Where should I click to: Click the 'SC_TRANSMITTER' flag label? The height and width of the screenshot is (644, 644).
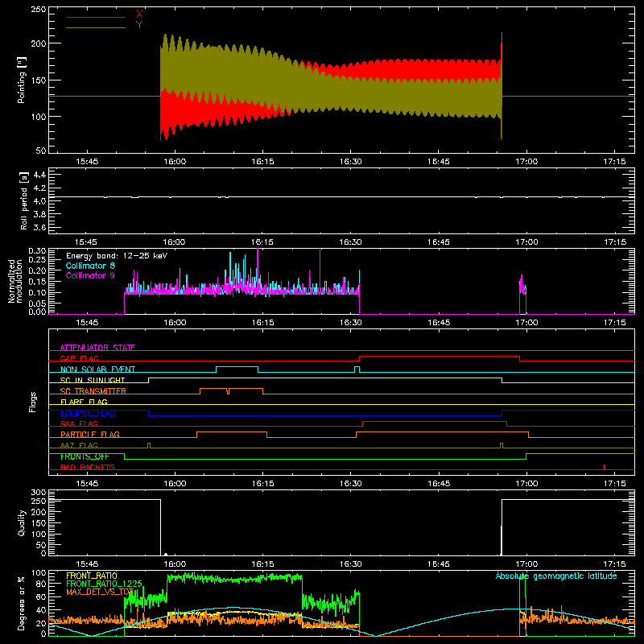93,391
